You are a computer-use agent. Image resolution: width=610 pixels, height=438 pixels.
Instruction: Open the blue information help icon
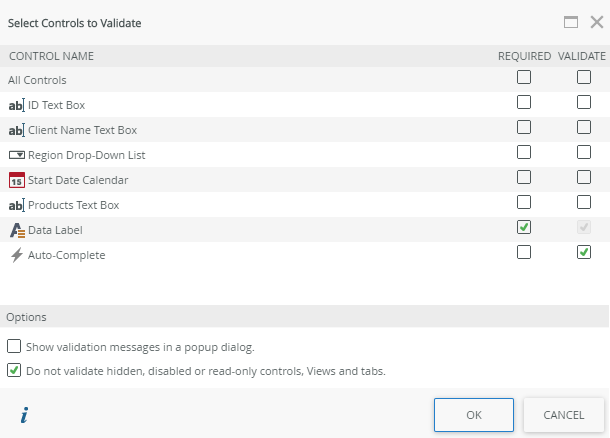click(23, 415)
